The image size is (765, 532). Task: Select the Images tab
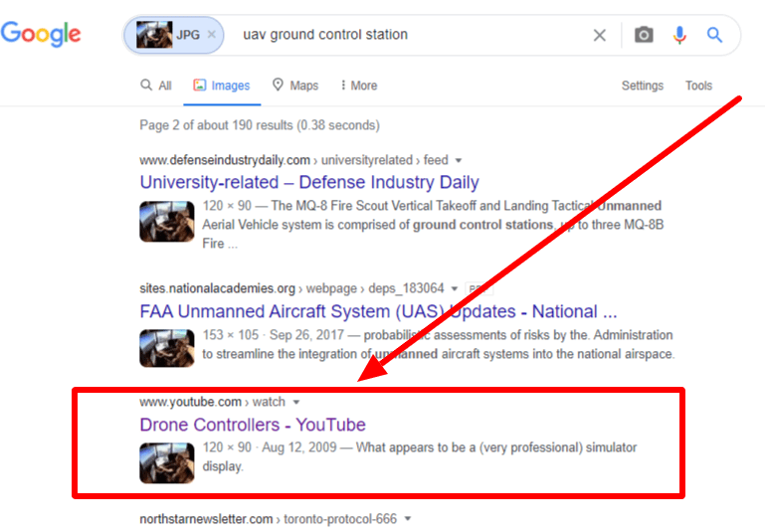(222, 86)
